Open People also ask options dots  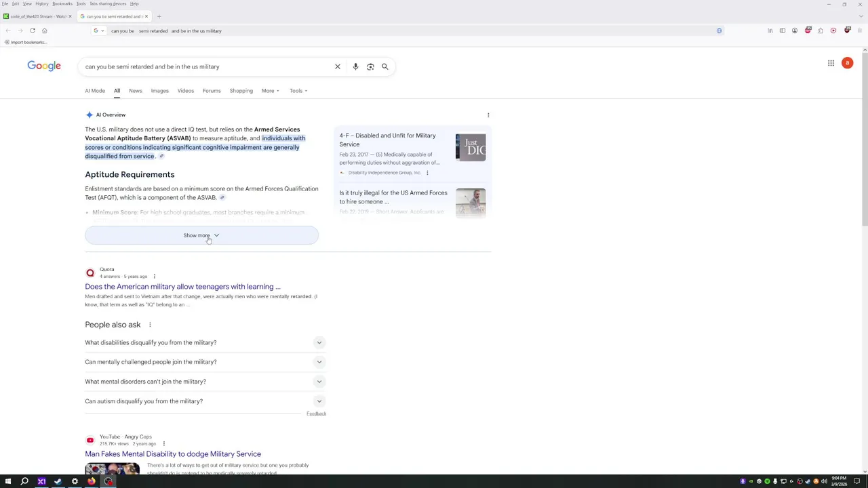point(150,325)
